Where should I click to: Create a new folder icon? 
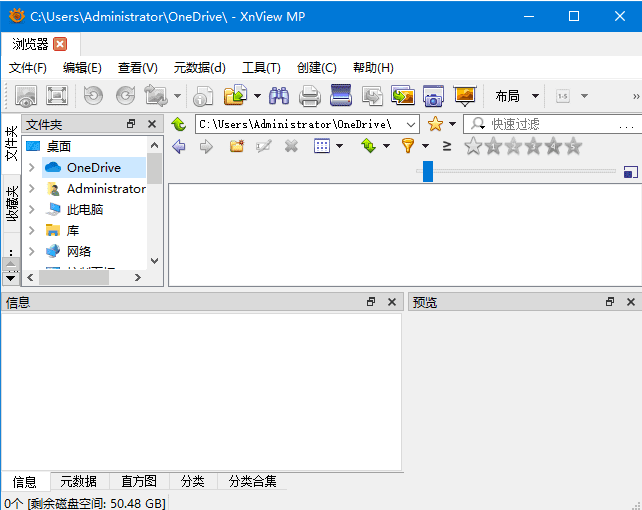pyautogui.click(x=237, y=146)
